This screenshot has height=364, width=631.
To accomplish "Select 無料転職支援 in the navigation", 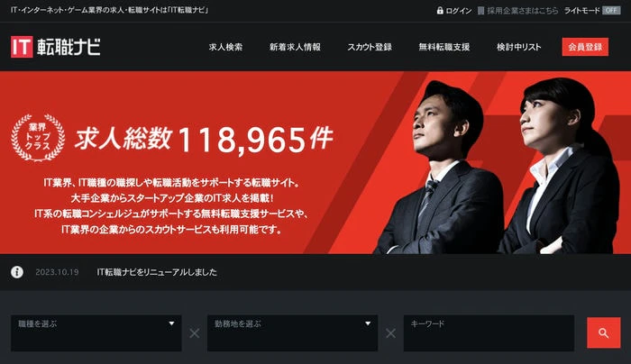I will (444, 47).
